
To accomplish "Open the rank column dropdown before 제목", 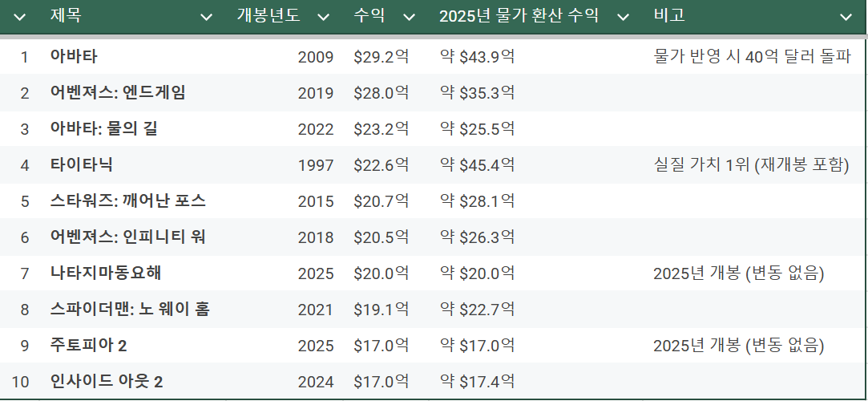I will click(x=21, y=17).
